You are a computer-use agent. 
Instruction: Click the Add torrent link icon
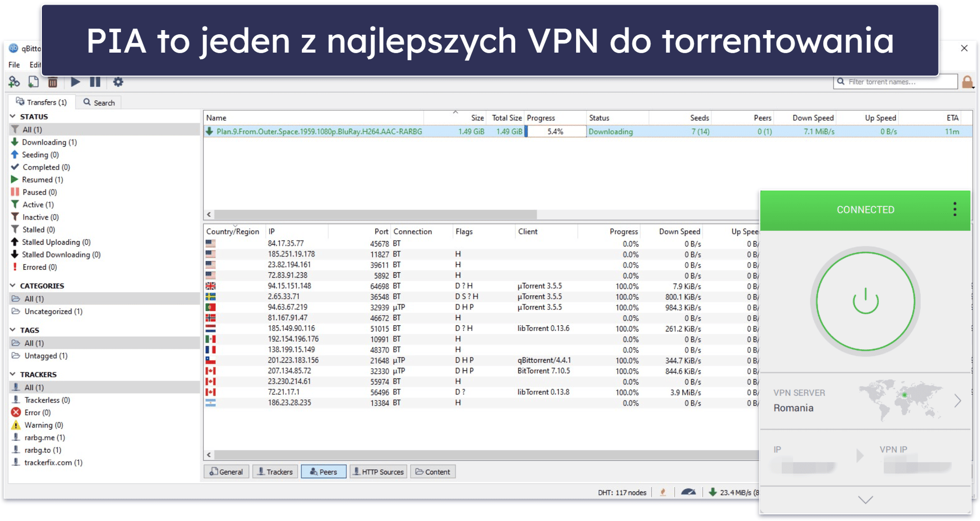click(14, 82)
